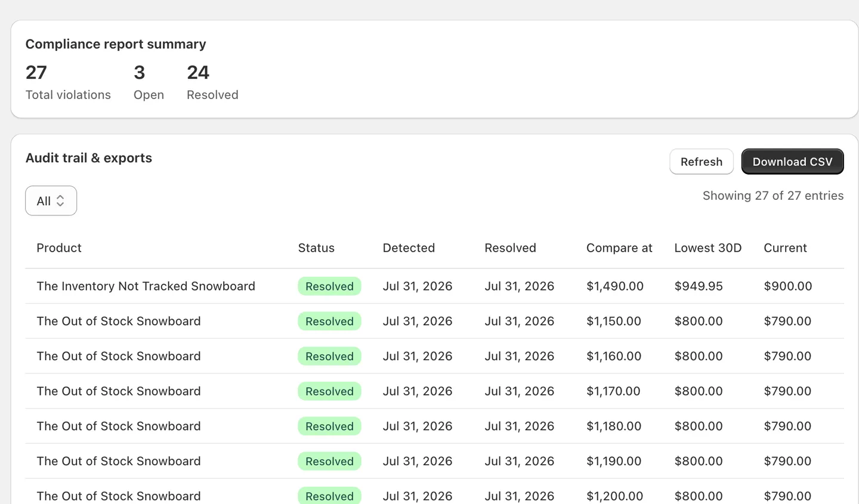Select the Detected column header
859x504 pixels.
point(409,248)
